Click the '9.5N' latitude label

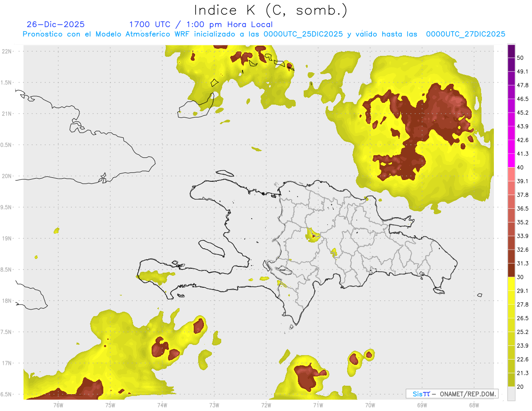tap(7, 207)
